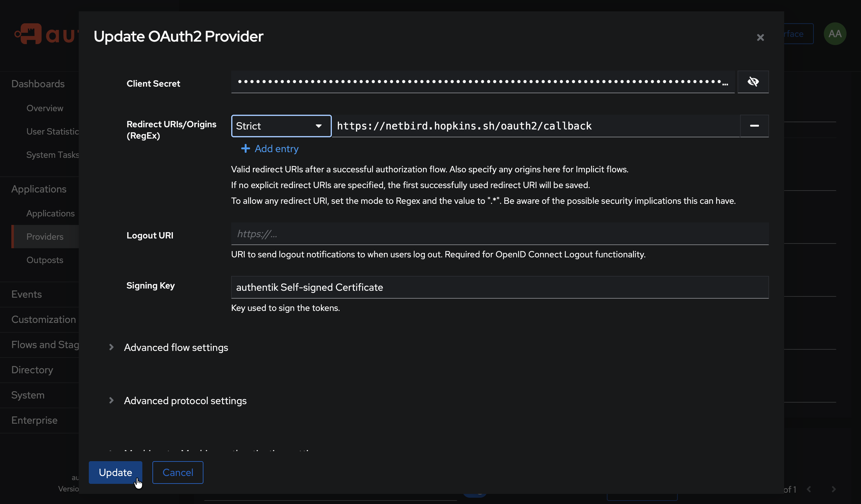This screenshot has height=504, width=861.
Task: Click the previous page chevron
Action: click(809, 489)
